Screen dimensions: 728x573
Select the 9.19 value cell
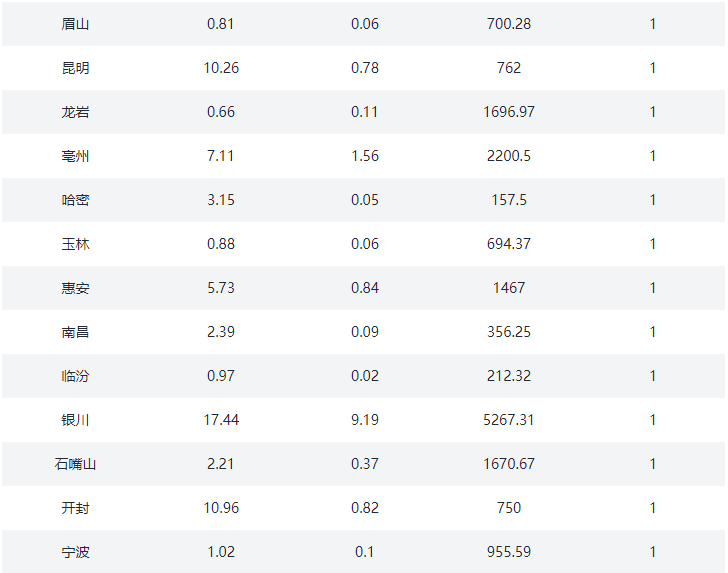[x=365, y=420]
